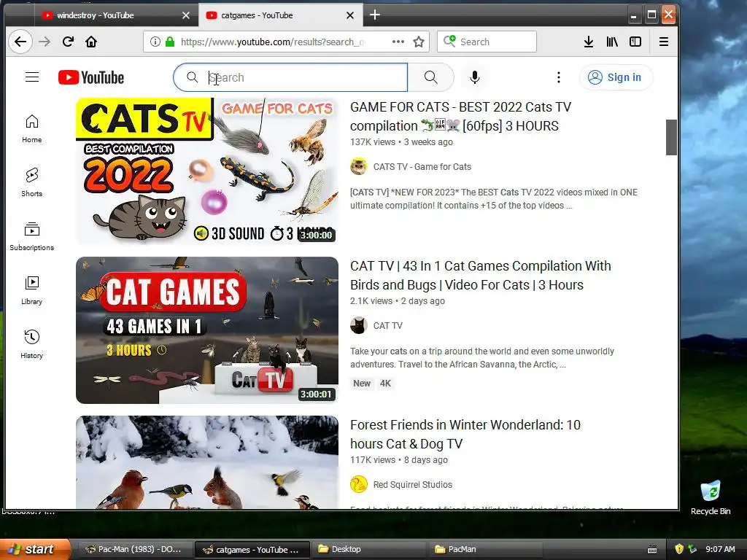Open title CAT TV 43 In 1 Cat Games
This screenshot has height=560, width=747.
481,275
